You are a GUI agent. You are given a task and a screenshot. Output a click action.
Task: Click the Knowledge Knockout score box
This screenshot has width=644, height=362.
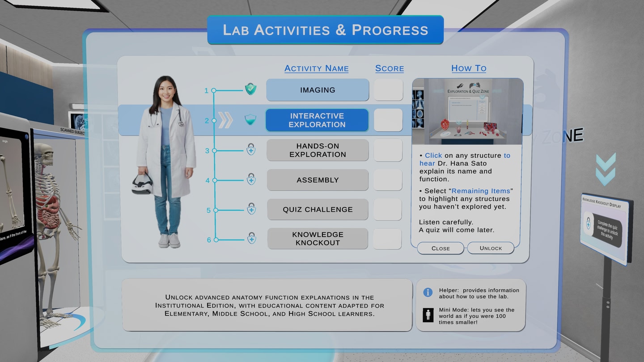point(387,239)
